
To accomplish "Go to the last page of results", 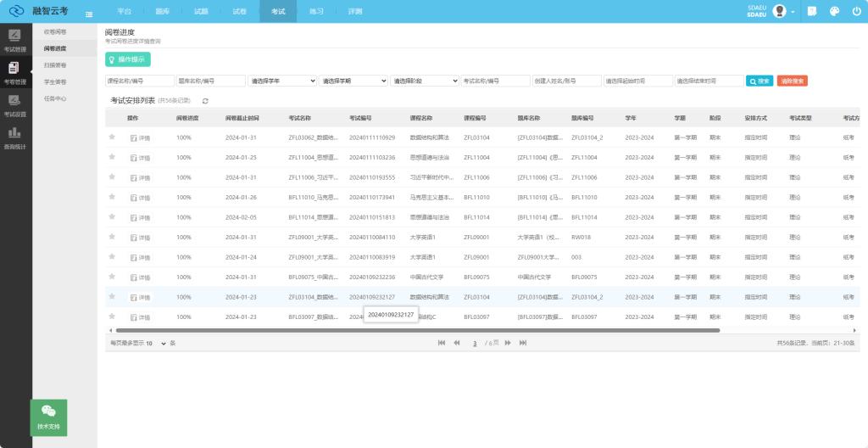I will (523, 343).
